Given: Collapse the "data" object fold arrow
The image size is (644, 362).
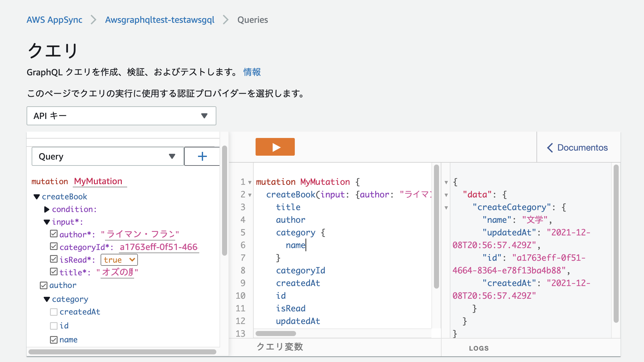Looking at the screenshot, I should point(446,195).
